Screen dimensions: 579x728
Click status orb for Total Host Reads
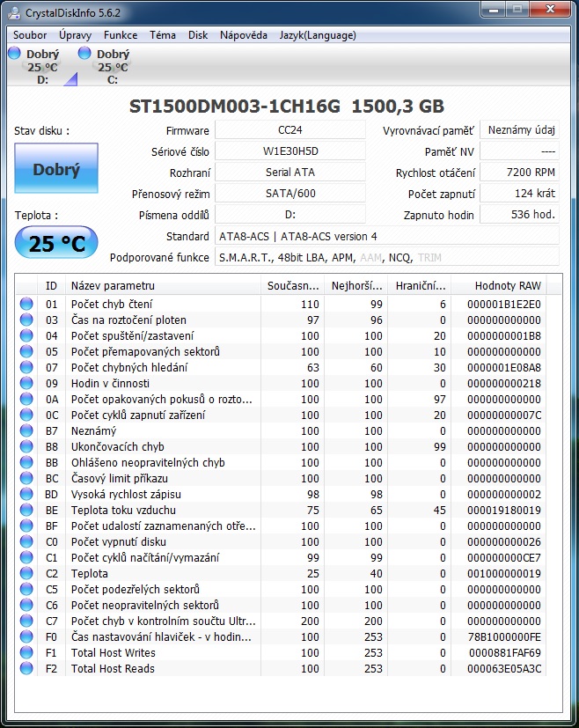[x=26, y=668]
